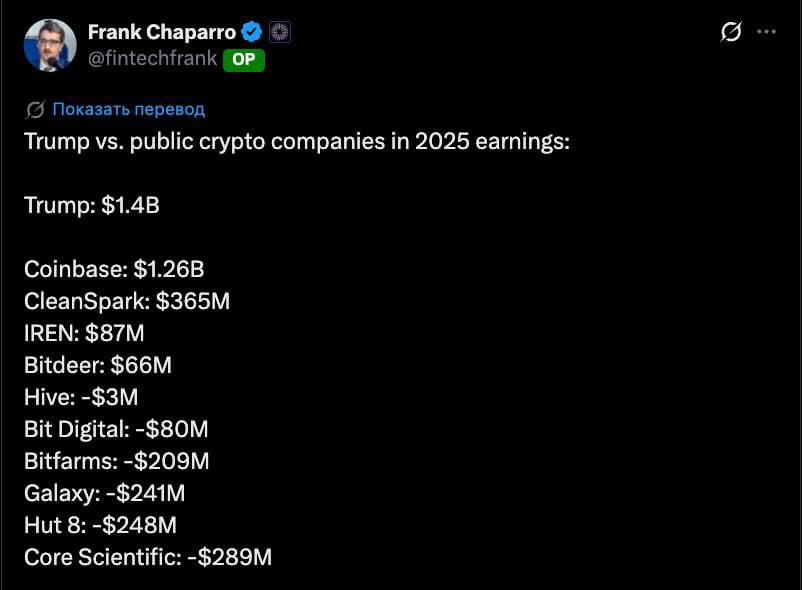The width and height of the screenshot is (802, 590).
Task: Click the Trump: $1.4B line
Action: pyautogui.click(x=92, y=205)
